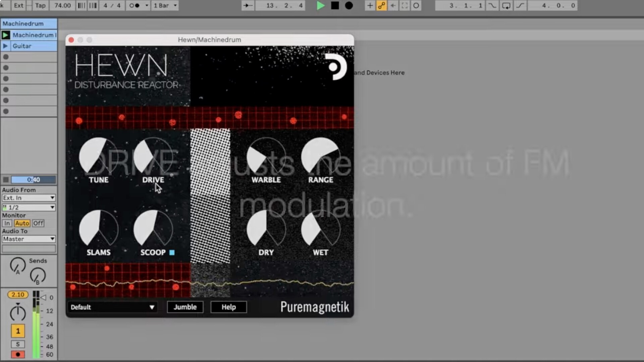Click the Phase Nudge Down button

tap(81, 5)
